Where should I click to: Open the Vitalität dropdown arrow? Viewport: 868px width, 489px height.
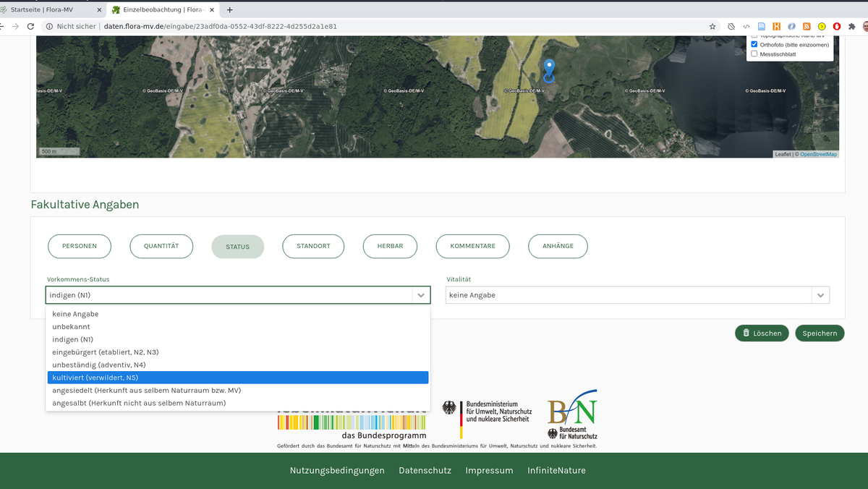pos(820,295)
